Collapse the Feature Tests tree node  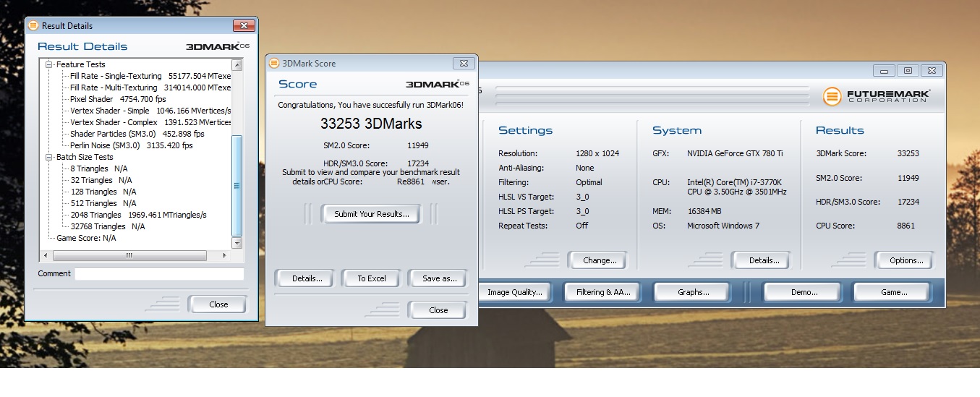pos(49,64)
